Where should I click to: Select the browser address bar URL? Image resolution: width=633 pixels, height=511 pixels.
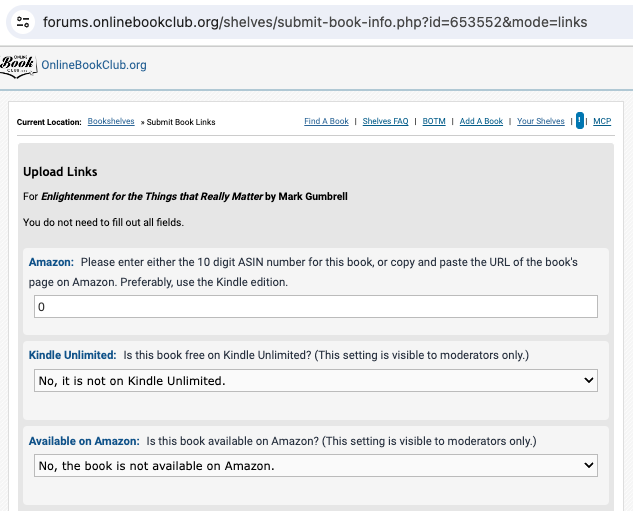click(315, 22)
